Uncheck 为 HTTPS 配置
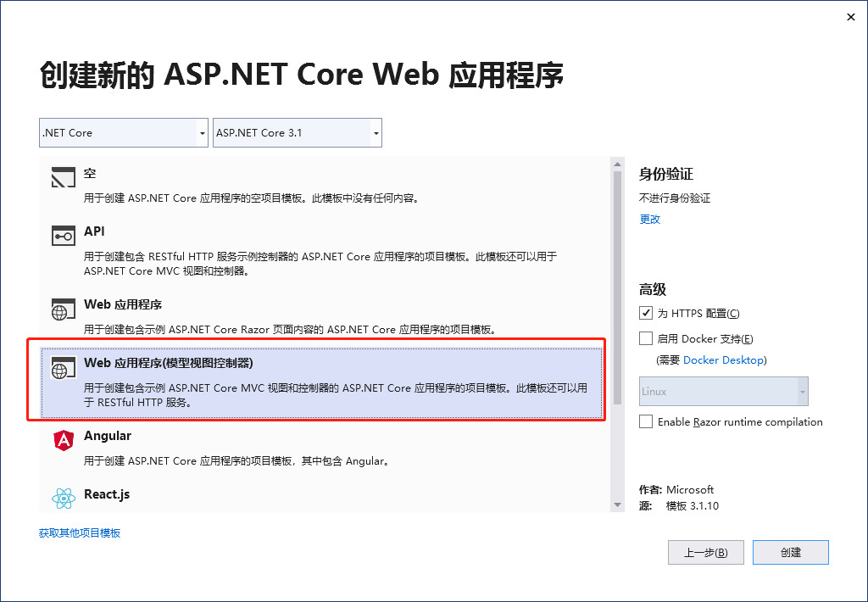Image resolution: width=868 pixels, height=602 pixels. (x=646, y=313)
